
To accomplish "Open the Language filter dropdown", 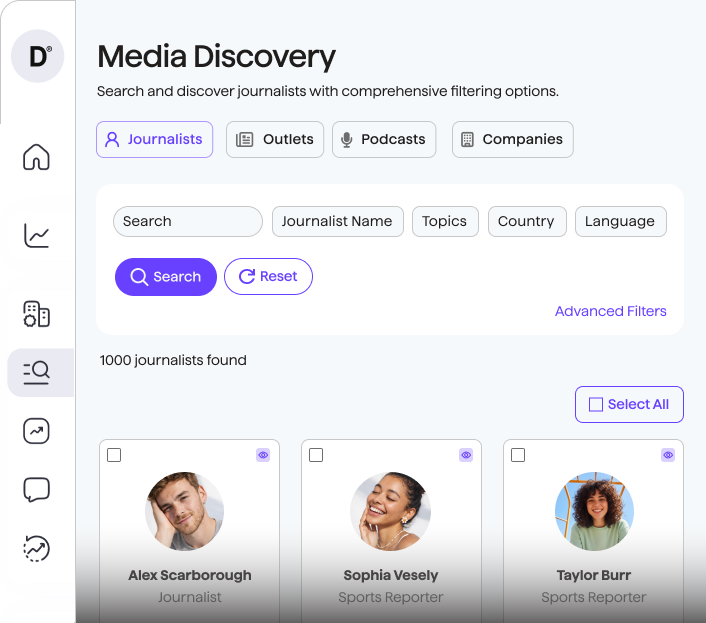I will coord(620,222).
